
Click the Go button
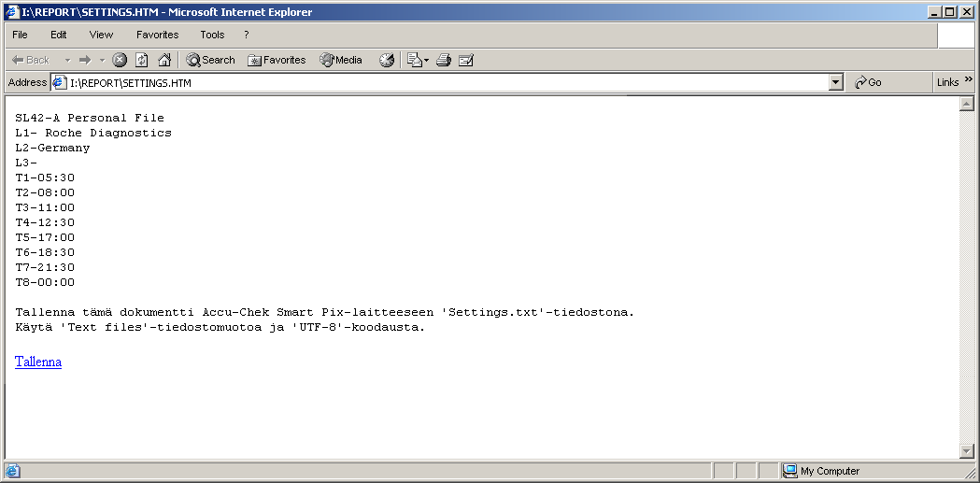tap(868, 82)
